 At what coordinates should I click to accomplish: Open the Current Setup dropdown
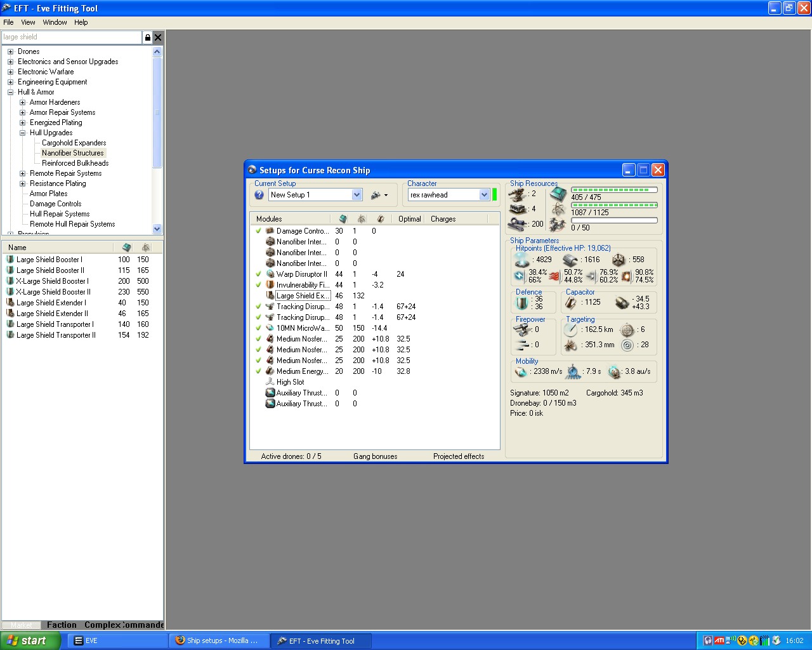[357, 195]
